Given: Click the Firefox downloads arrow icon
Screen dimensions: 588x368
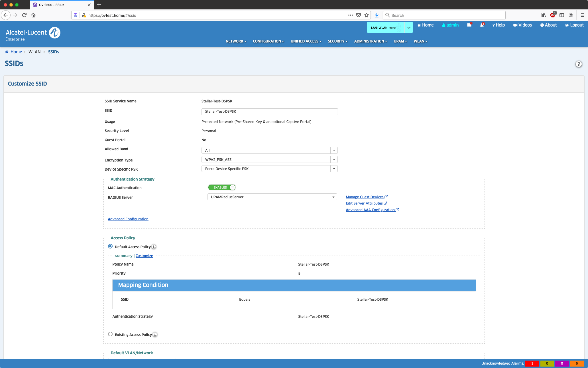Looking at the screenshot, I should click(377, 15).
